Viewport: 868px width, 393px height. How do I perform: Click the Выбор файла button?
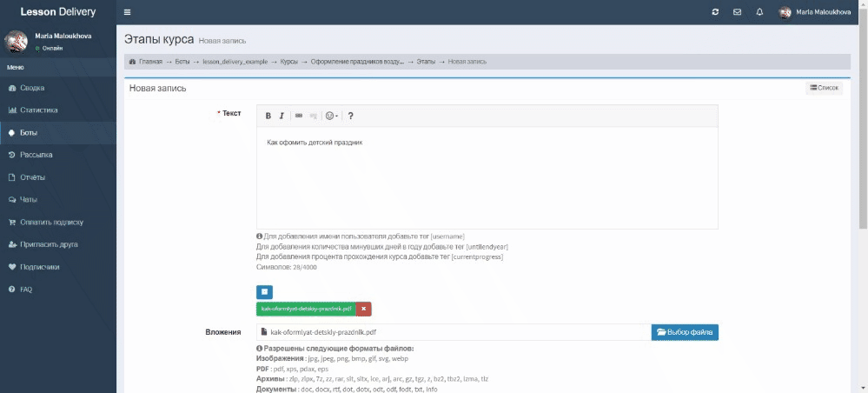tap(685, 332)
